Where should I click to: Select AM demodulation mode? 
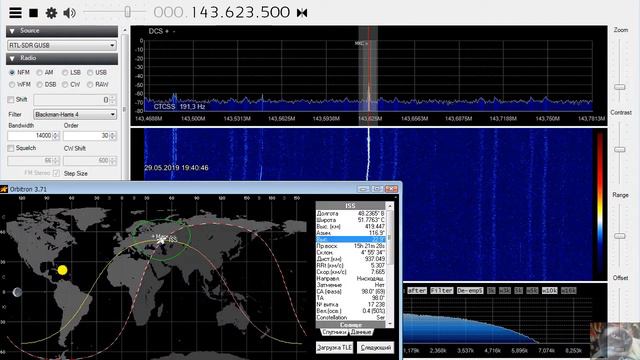(x=45, y=72)
